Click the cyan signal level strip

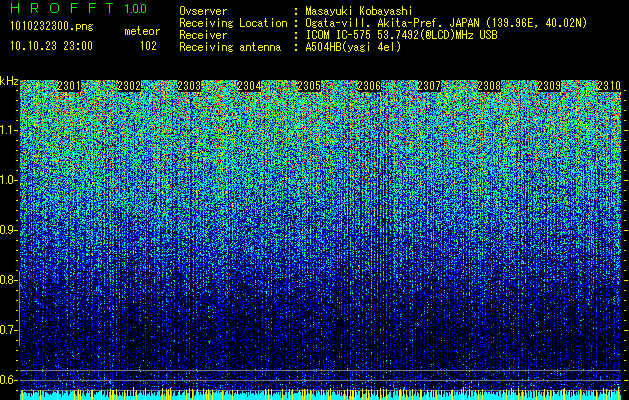click(321, 395)
